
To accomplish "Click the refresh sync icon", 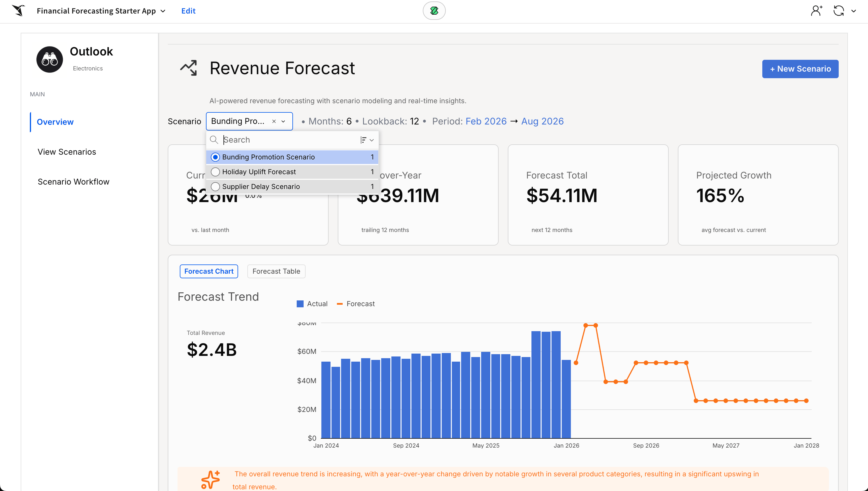I will 839,11.
